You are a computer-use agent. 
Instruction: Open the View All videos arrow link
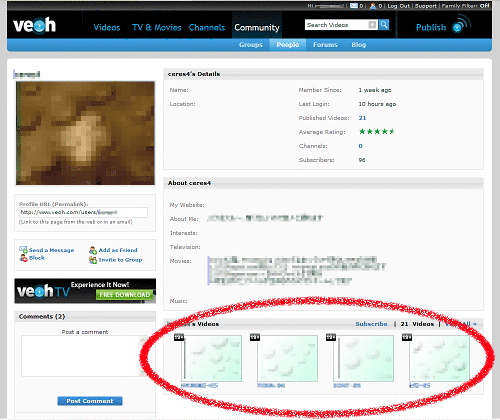point(461,324)
